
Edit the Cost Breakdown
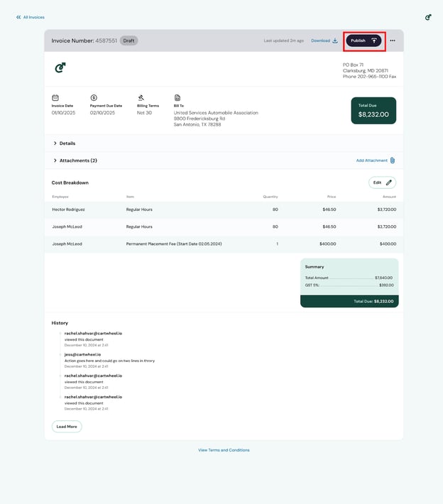coord(383,182)
